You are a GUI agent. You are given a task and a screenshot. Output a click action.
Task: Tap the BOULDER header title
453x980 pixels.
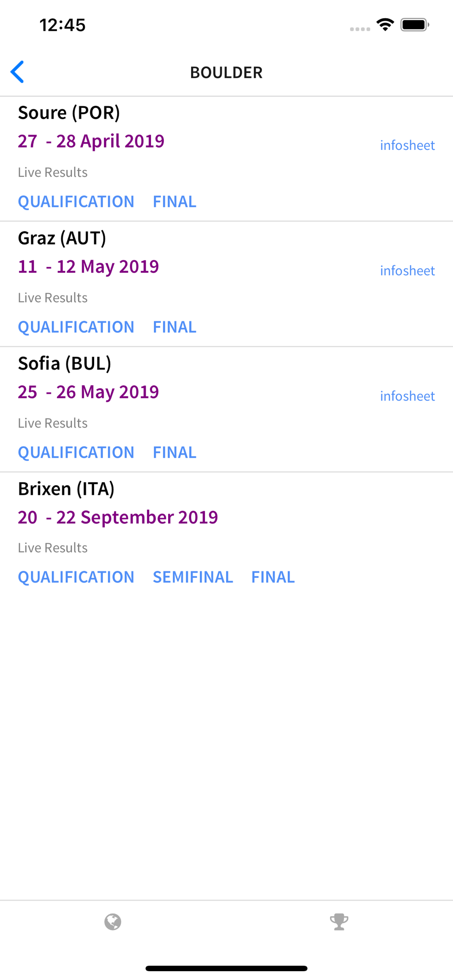pyautogui.click(x=226, y=73)
